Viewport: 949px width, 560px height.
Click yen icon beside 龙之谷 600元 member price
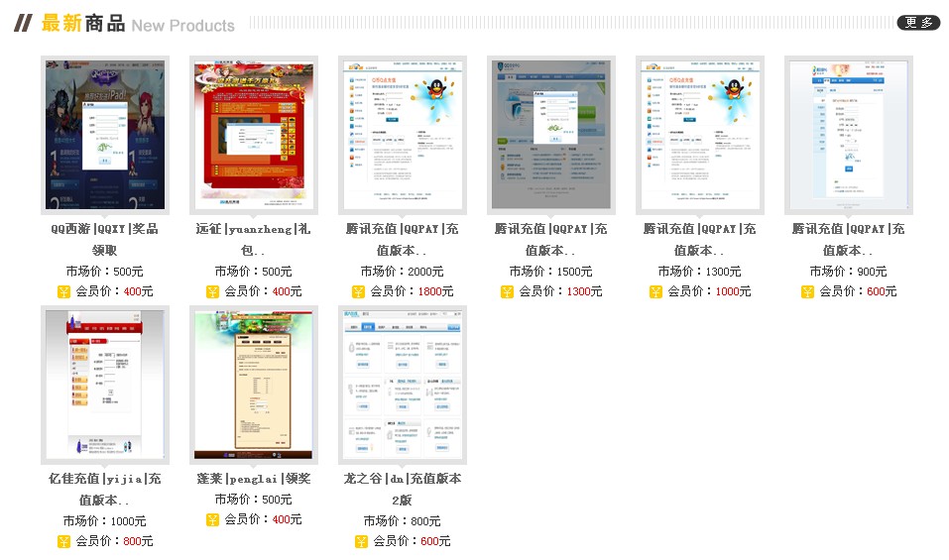point(361,541)
